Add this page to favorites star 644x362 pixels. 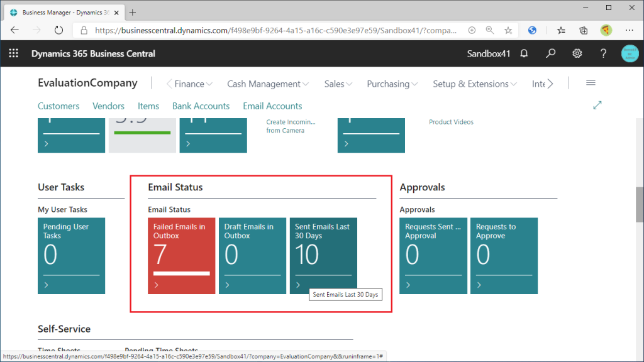point(508,30)
